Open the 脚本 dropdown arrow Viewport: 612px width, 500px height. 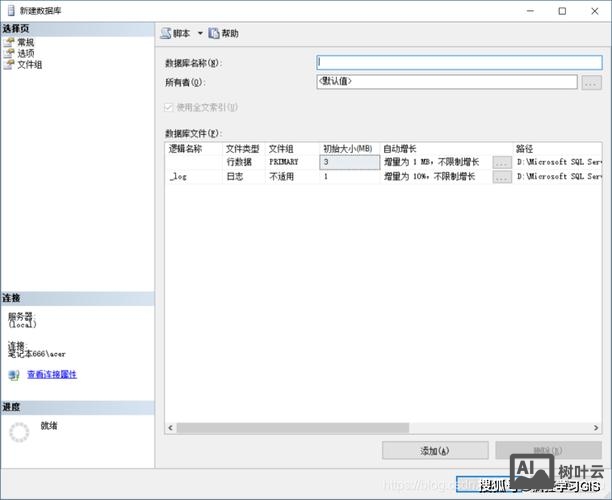pyautogui.click(x=199, y=33)
